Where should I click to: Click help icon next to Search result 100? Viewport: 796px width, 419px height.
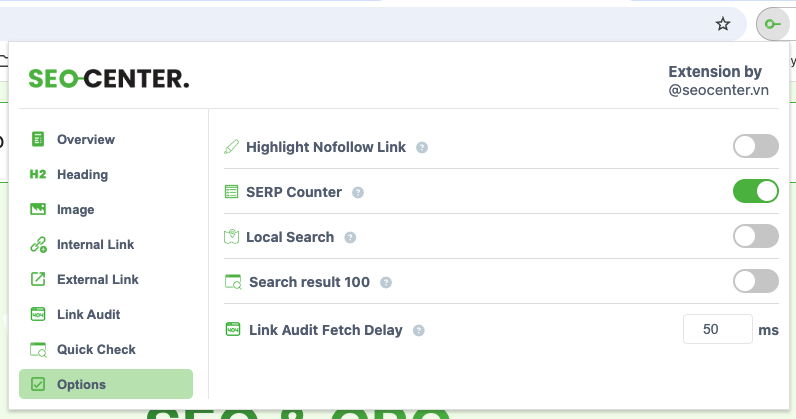point(386,282)
